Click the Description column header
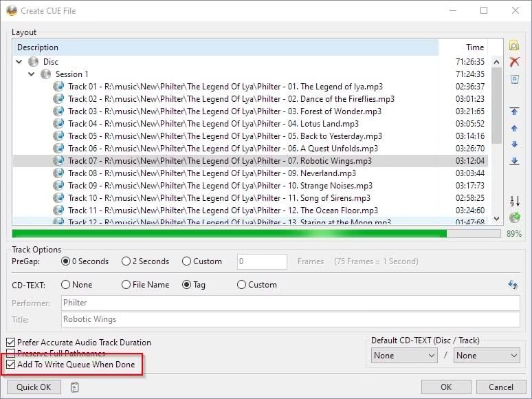 point(225,47)
